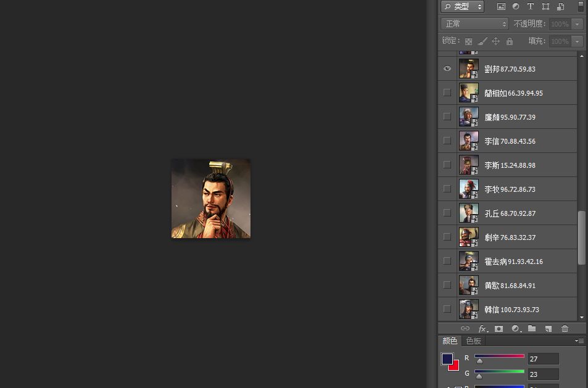Click layers panel scroll up arrow
Viewport: 588px width, 388px height.
(x=582, y=56)
